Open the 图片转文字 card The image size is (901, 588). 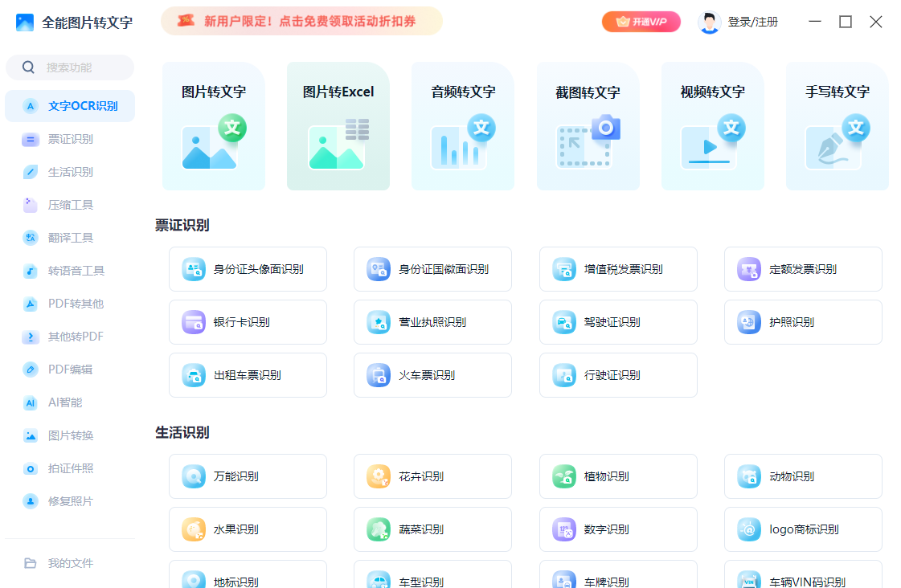point(213,126)
